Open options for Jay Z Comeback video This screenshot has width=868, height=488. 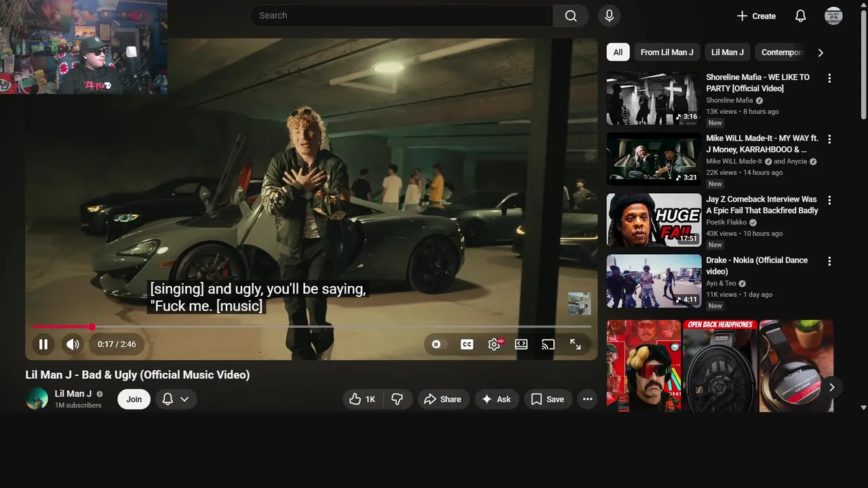pos(829,200)
